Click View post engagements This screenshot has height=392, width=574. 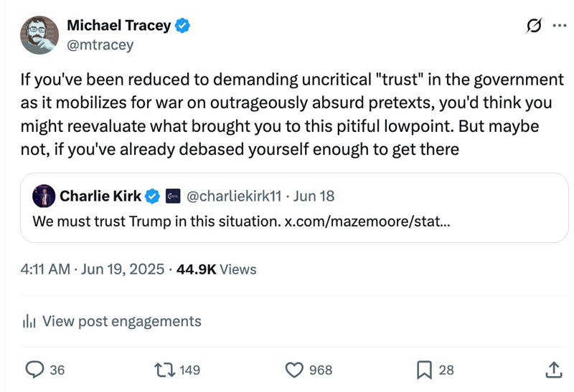click(x=122, y=321)
